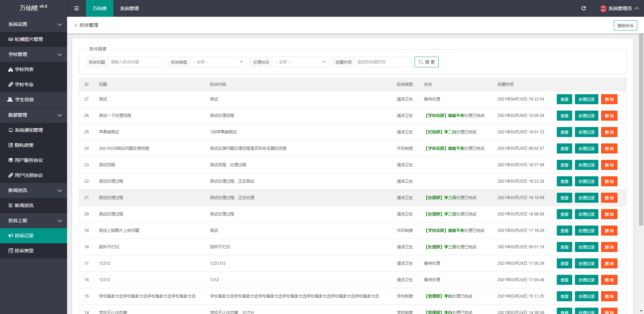Click the 轮播图片管理 picture icon
644x314 pixels.
[x=11, y=39]
